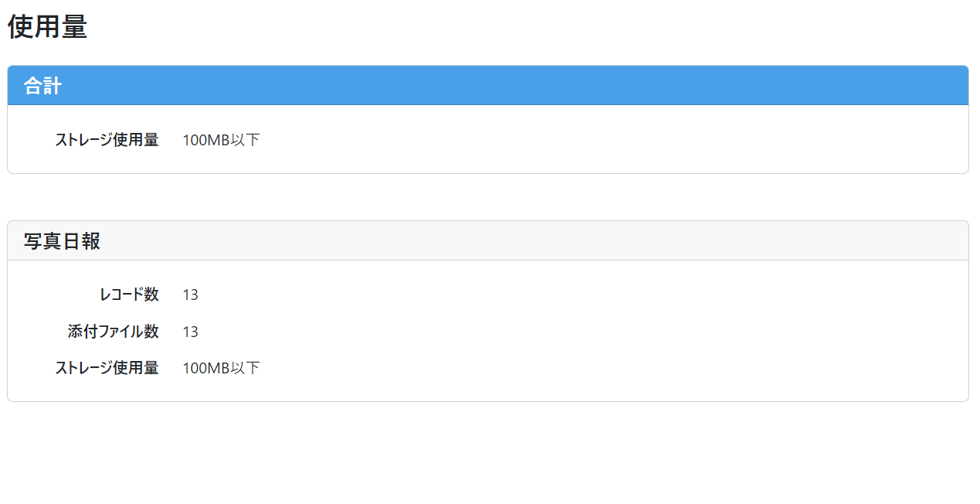The width and height of the screenshot is (980, 504).
Task: Select the 添付ファイル数 label
Action: (114, 332)
